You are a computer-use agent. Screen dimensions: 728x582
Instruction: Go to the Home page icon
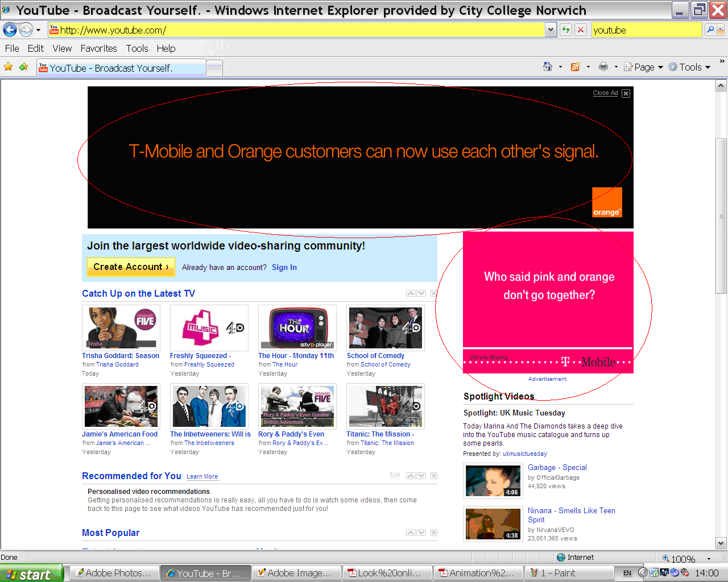point(548,66)
